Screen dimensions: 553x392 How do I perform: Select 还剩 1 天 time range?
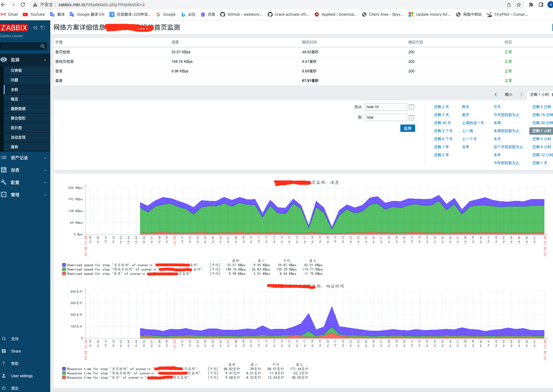540,163
